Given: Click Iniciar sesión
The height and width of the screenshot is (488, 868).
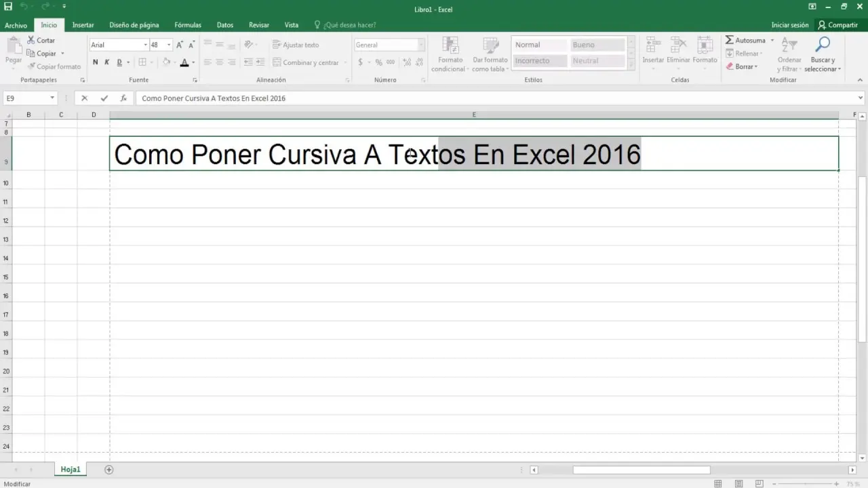Looking at the screenshot, I should [790, 25].
